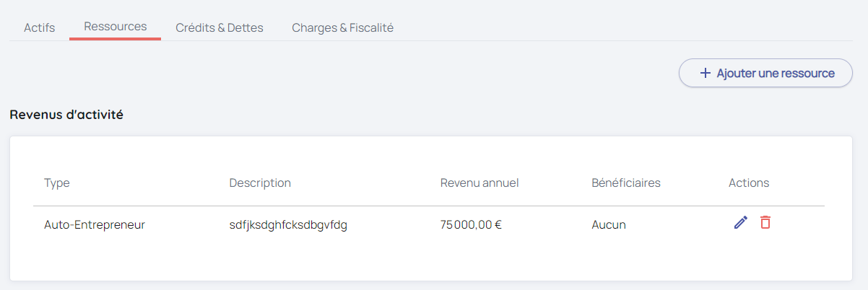Image resolution: width=868 pixels, height=290 pixels.
Task: Click the Revenu annuel column header
Action: click(479, 183)
